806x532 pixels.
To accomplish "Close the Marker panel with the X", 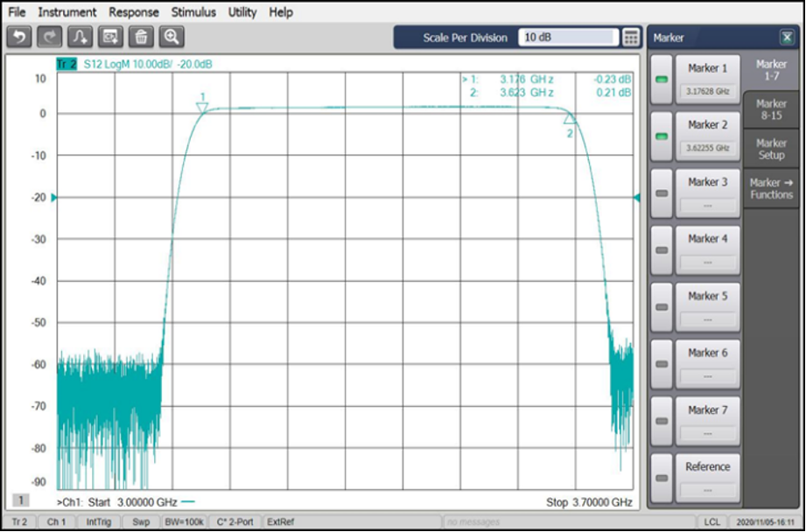I will pos(786,38).
